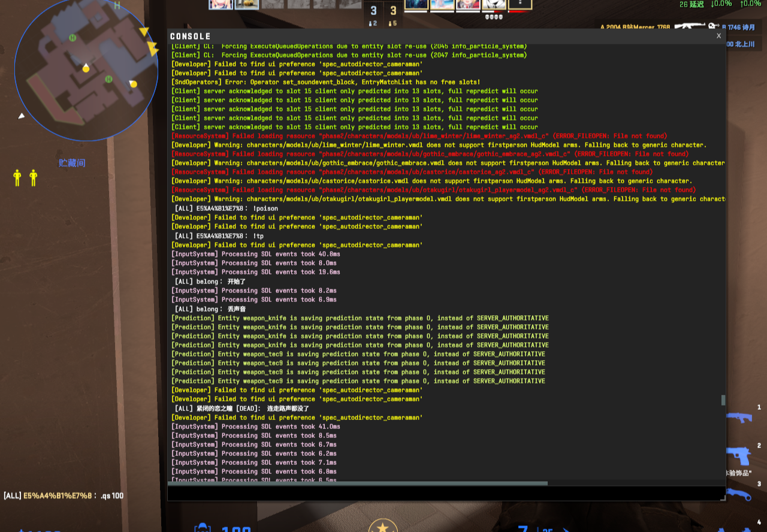Click the 2047 info_particle_system client line
The height and width of the screenshot is (532, 767).
tap(349, 55)
